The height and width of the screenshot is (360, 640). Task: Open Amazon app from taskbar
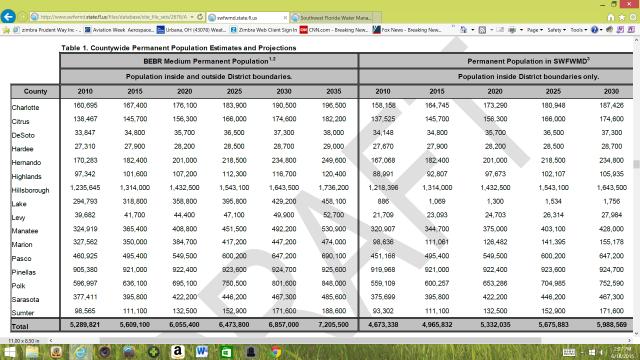click(x=178, y=352)
